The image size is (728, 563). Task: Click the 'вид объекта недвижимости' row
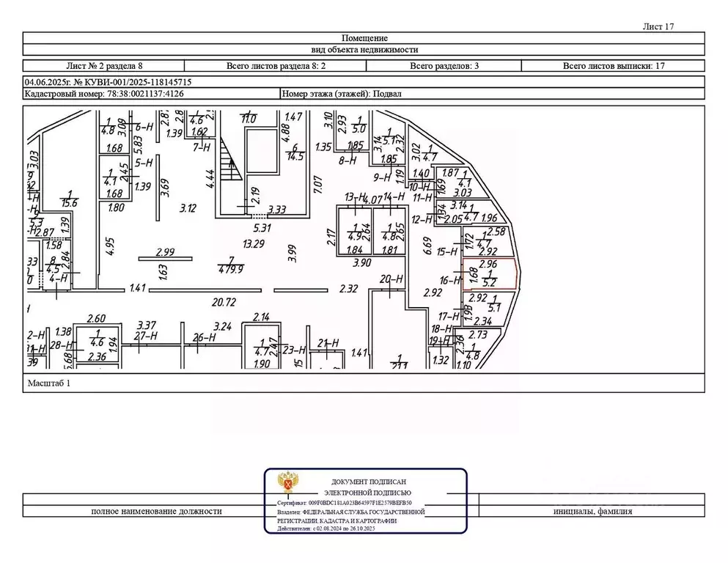(x=364, y=50)
